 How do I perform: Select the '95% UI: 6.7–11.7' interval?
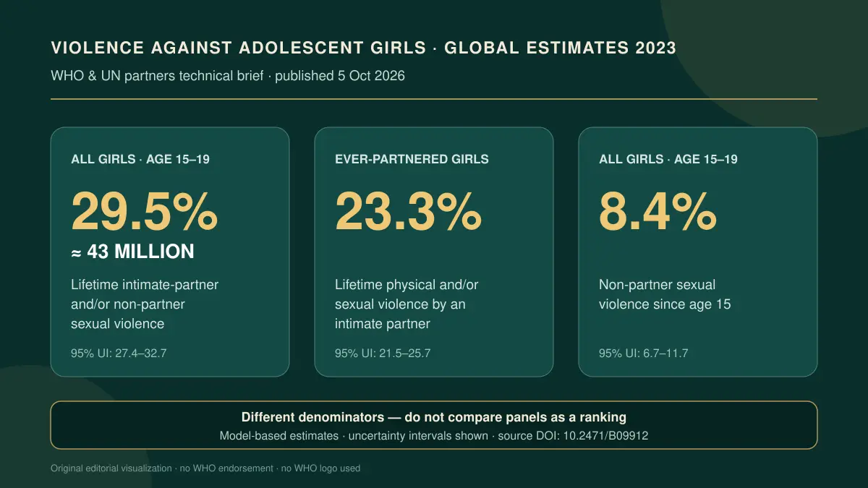tap(644, 354)
